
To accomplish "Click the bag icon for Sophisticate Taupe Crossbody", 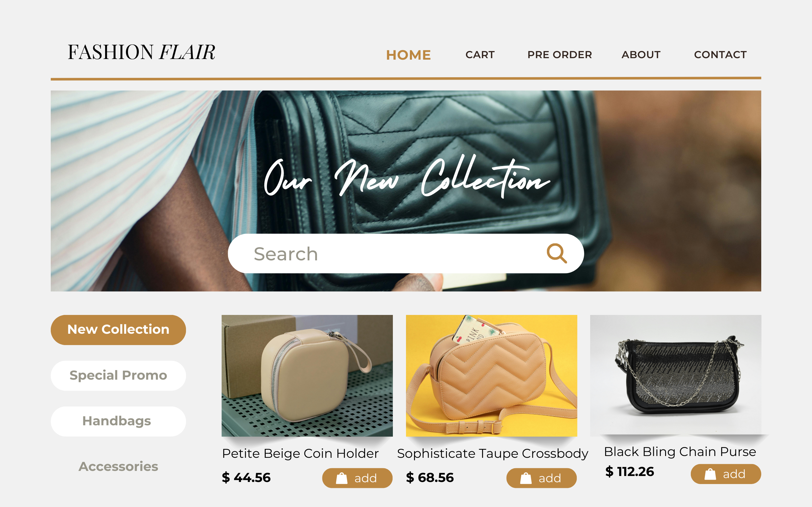I will pyautogui.click(x=526, y=478).
